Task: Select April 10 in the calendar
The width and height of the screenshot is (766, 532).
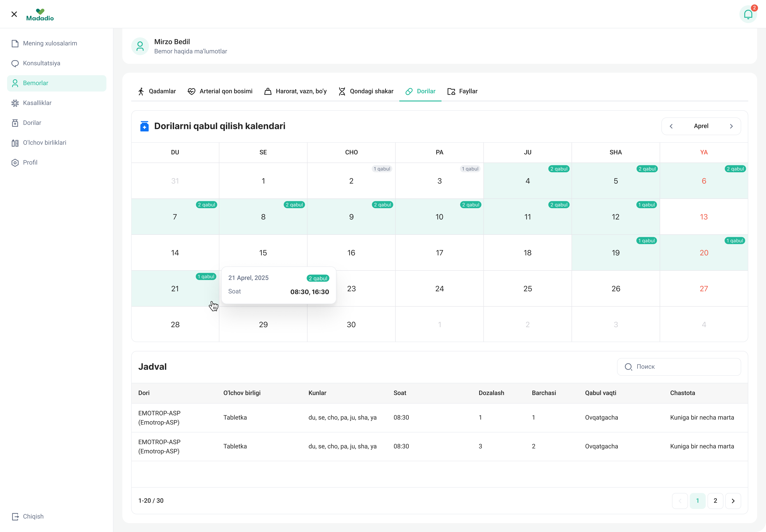Action: tap(439, 217)
